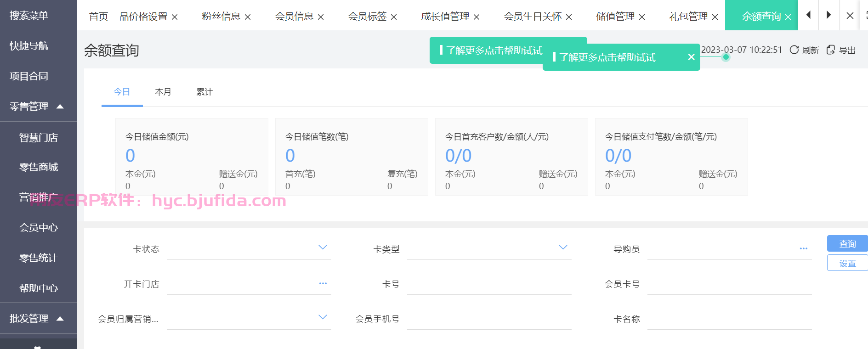The image size is (868, 349).
Task: Close the 会员生日关怀 tab
Action: click(569, 17)
